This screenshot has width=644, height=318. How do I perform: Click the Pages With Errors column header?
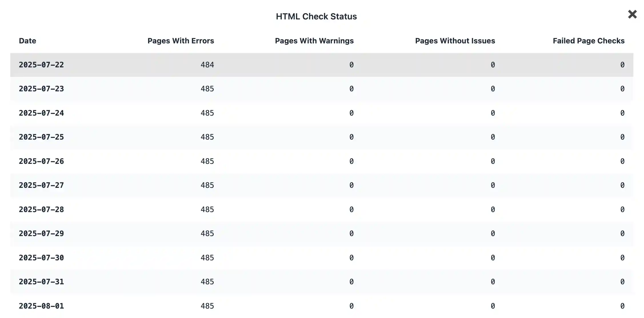pos(181,41)
